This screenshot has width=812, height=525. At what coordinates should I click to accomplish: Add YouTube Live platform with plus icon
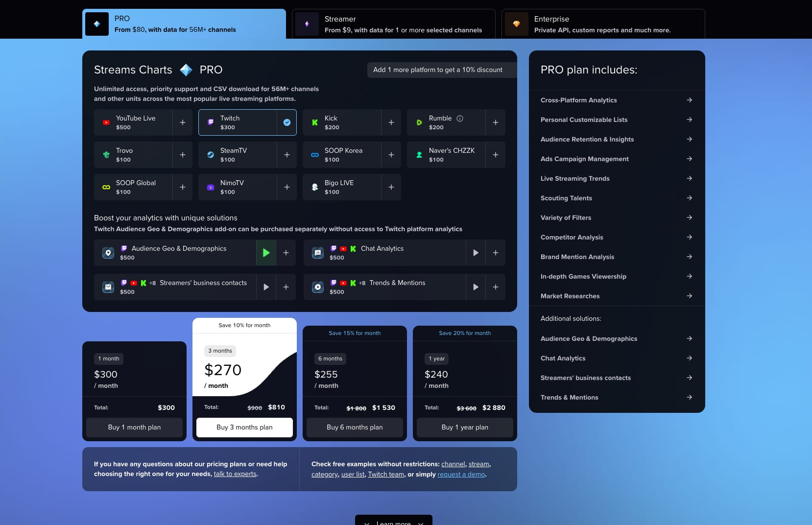click(x=183, y=122)
